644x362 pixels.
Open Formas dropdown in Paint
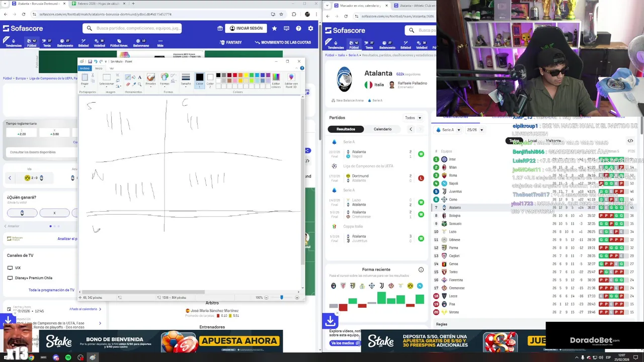pos(165,79)
